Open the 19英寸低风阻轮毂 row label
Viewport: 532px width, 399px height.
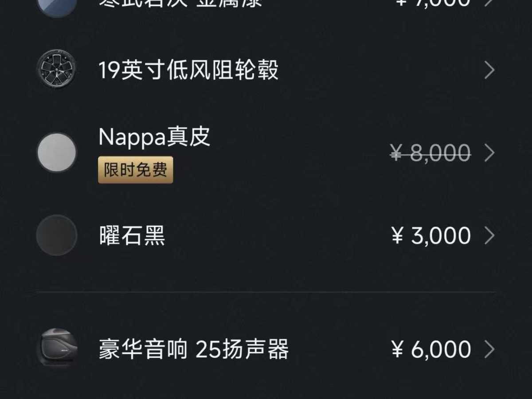(188, 70)
